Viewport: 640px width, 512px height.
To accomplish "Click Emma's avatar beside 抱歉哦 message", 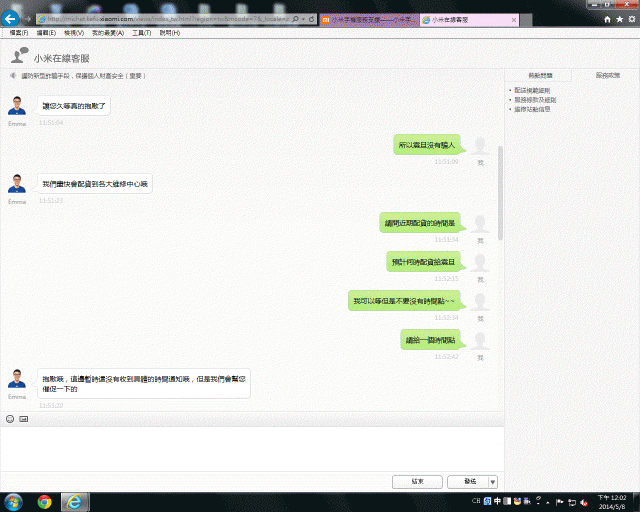I will (x=17, y=379).
